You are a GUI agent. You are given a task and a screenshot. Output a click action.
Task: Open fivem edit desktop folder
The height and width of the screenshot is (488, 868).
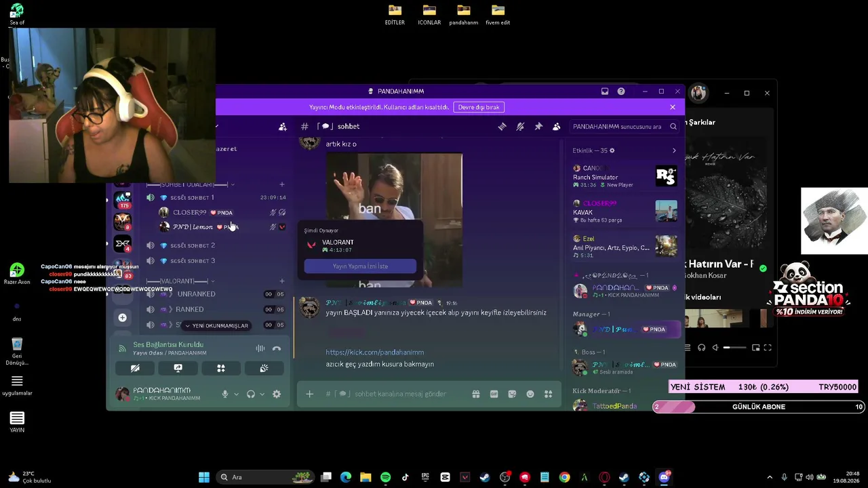tap(498, 15)
